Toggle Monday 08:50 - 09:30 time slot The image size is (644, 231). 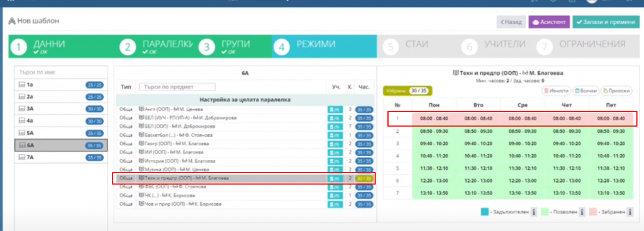tap(434, 131)
